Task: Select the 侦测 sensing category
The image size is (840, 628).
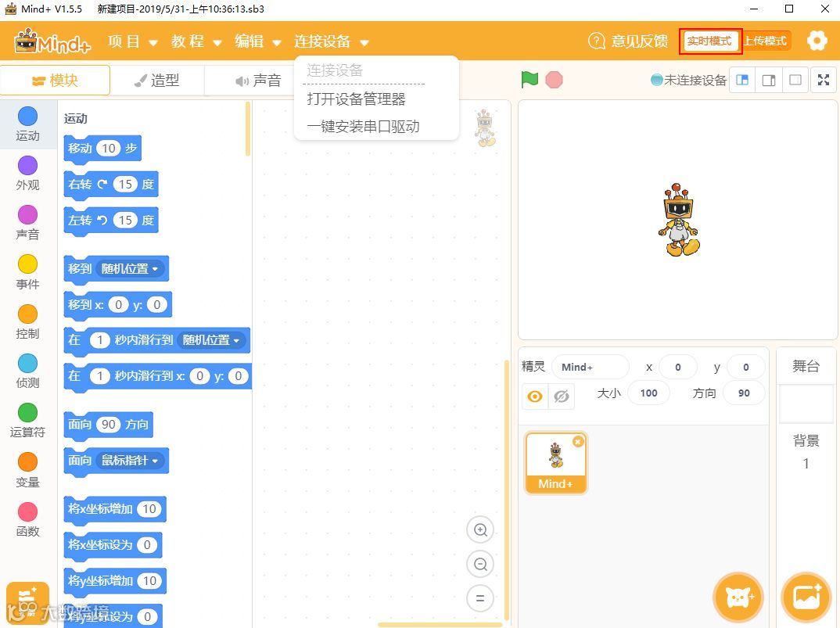Action: [x=27, y=371]
